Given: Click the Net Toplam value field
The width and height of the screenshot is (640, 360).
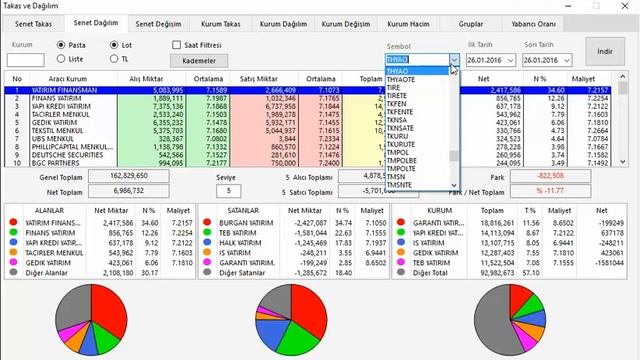Looking at the screenshot, I should click(129, 191).
